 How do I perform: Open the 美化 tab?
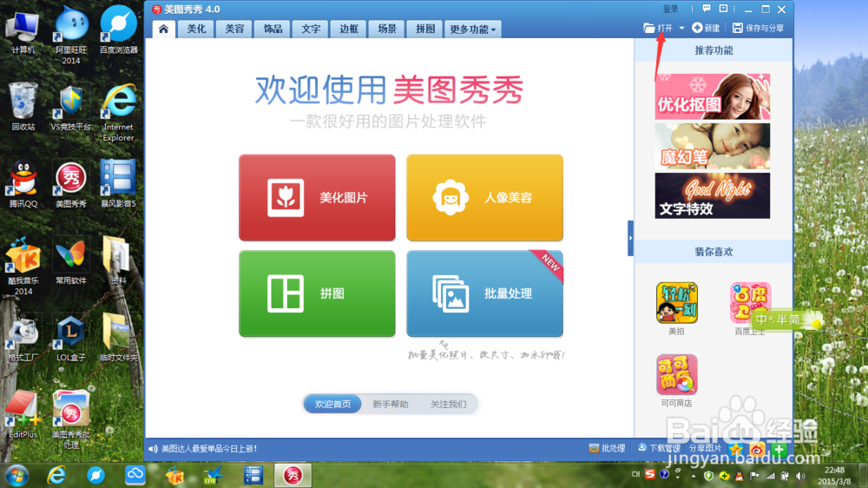[196, 29]
